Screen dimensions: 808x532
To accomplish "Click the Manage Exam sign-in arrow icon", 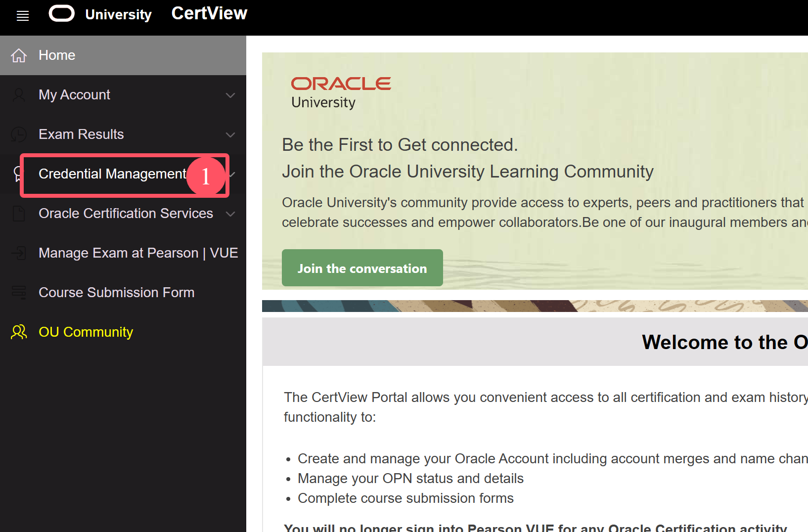I will 19,253.
